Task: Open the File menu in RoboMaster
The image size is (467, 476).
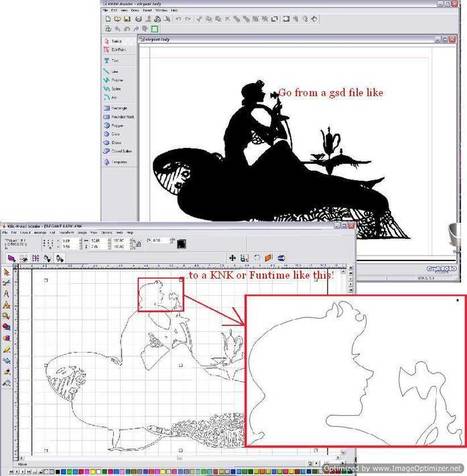Action: tap(105, 10)
